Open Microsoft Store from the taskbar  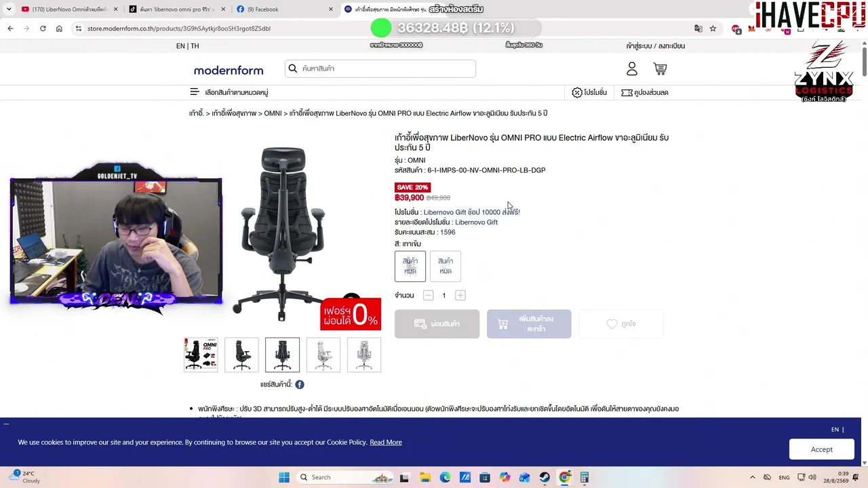coord(485,477)
